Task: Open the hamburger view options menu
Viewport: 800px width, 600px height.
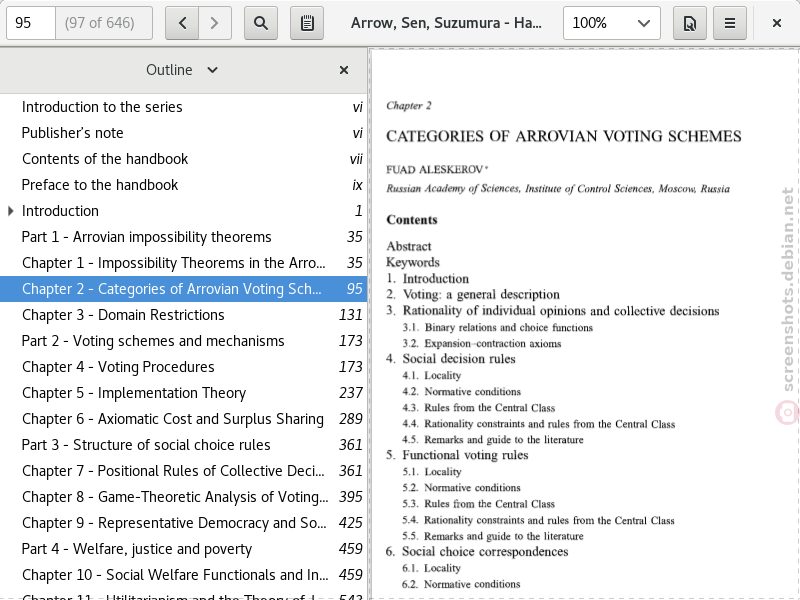Action: (x=730, y=23)
